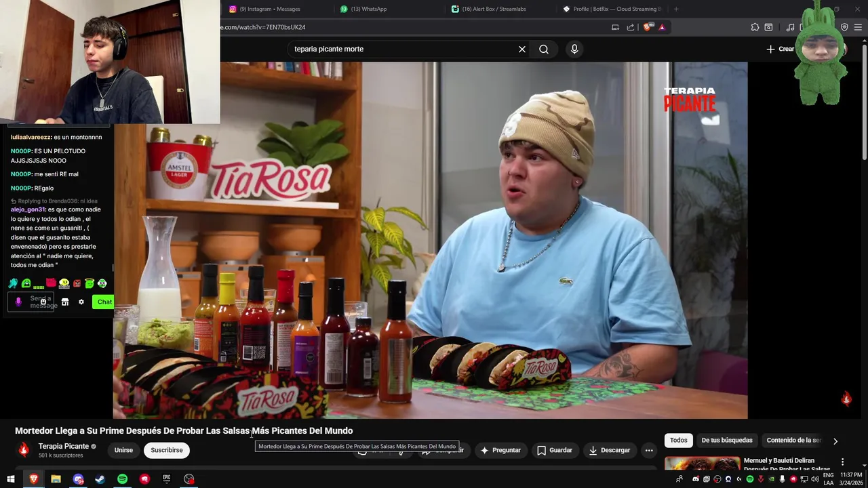Select the Todos filter chip
Screen dimensions: 868x488
pos(679,441)
